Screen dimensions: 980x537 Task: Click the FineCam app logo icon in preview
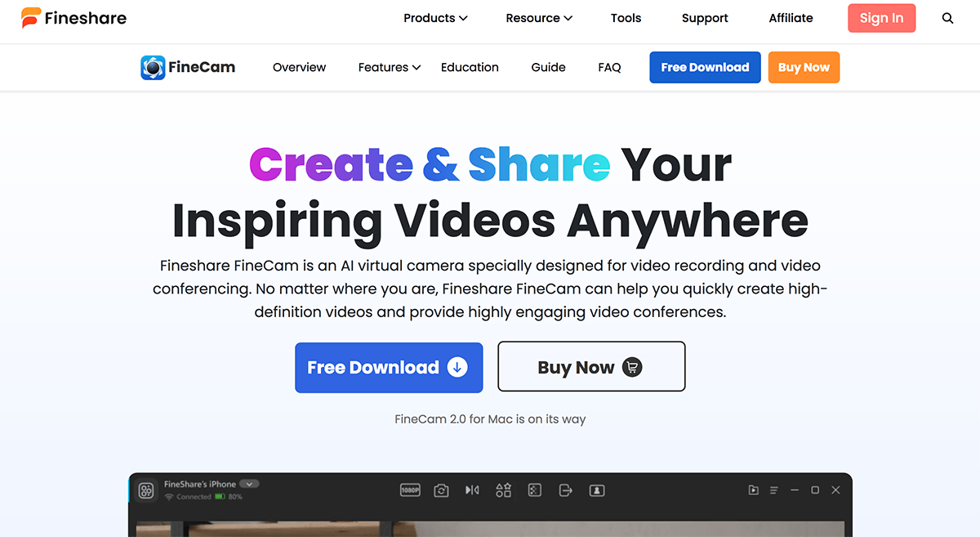(146, 490)
